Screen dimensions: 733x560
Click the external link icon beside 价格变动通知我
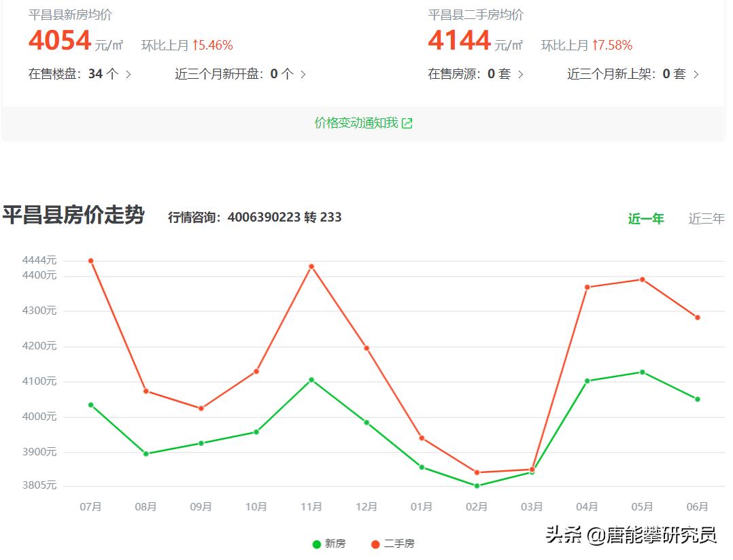pos(407,123)
